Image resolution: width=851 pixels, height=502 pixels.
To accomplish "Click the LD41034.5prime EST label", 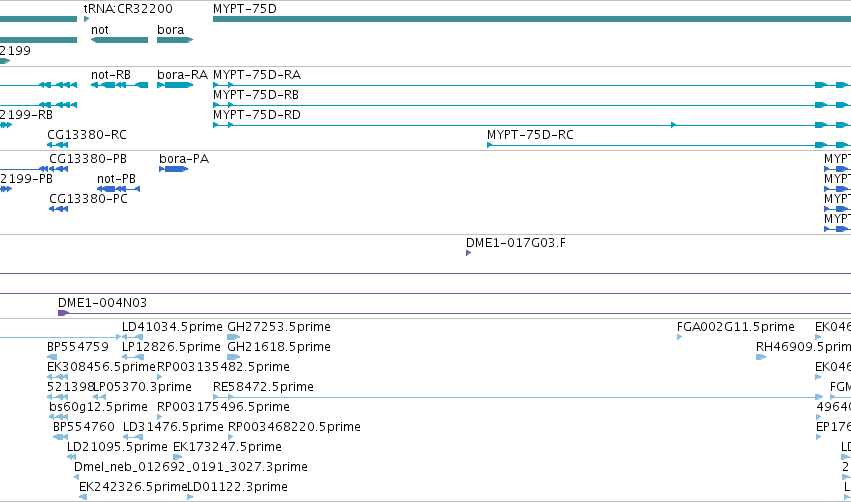I will coord(172,327).
